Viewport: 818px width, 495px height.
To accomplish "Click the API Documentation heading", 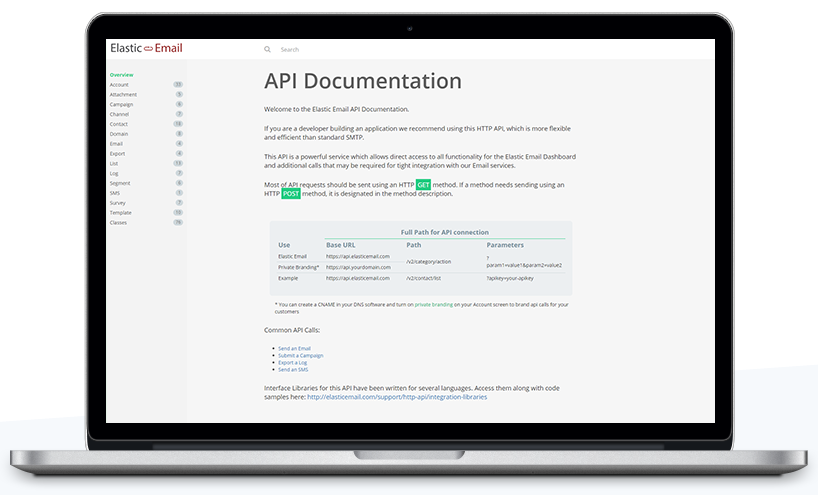I will pyautogui.click(x=363, y=81).
